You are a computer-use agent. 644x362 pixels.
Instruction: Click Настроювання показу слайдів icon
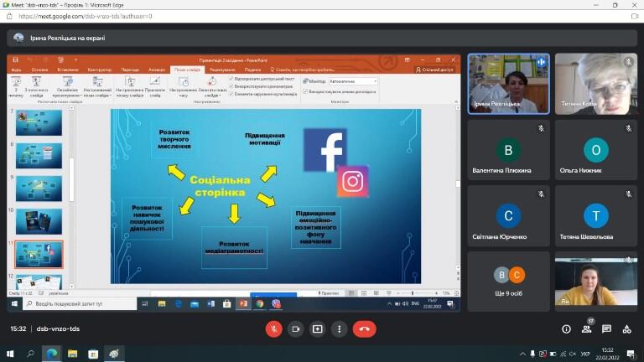[130, 86]
